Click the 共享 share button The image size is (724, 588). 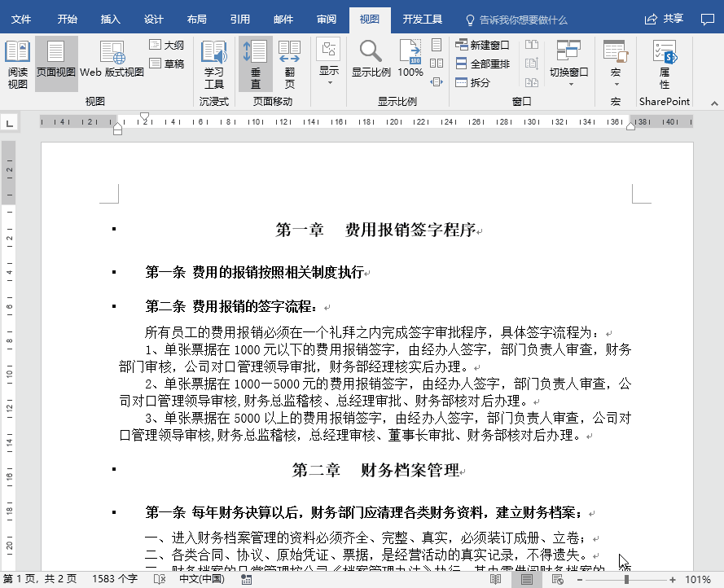(x=664, y=19)
